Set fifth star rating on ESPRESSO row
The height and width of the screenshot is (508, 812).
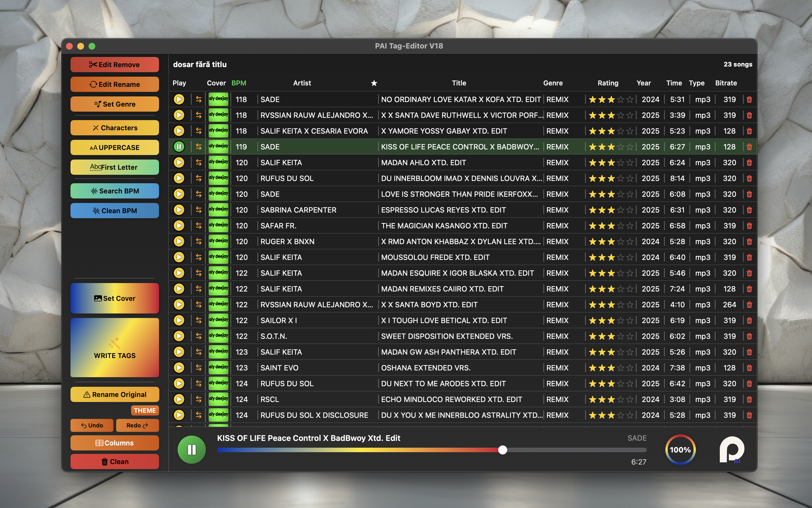(x=630, y=210)
